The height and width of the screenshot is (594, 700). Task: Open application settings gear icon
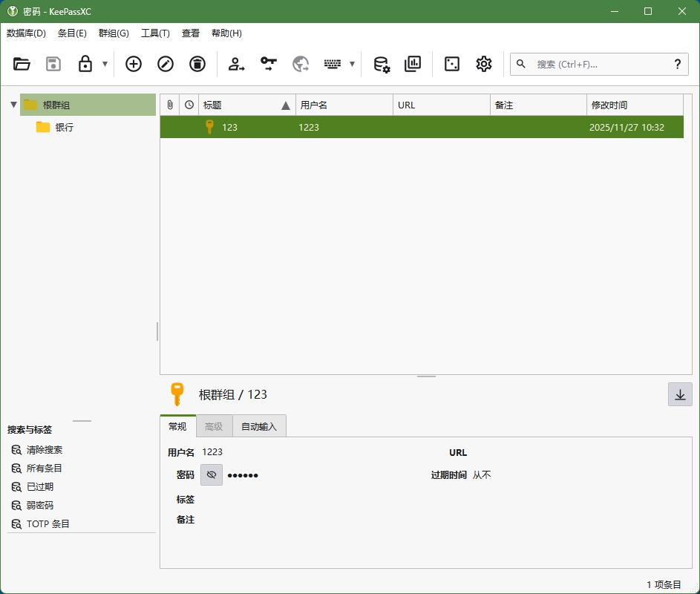[484, 64]
